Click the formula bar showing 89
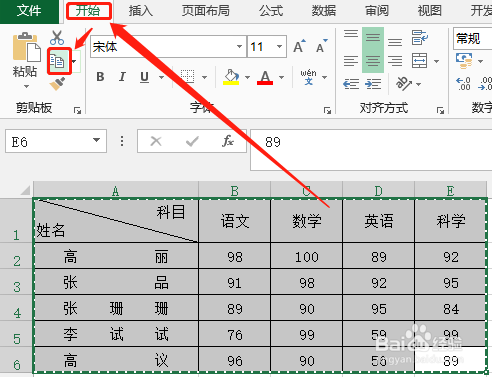The height and width of the screenshot is (377, 492). pyautogui.click(x=371, y=150)
